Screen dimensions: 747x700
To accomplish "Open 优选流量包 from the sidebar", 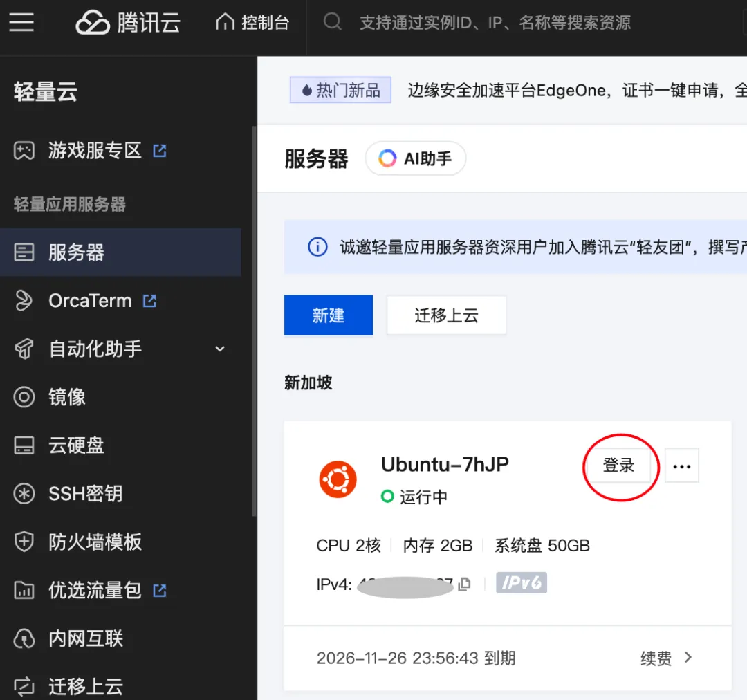I will point(95,591).
